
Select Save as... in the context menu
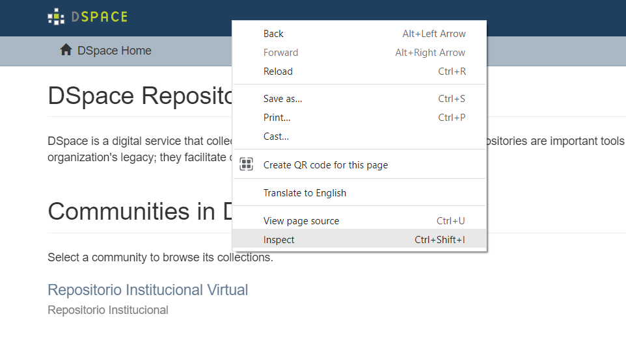359,99
